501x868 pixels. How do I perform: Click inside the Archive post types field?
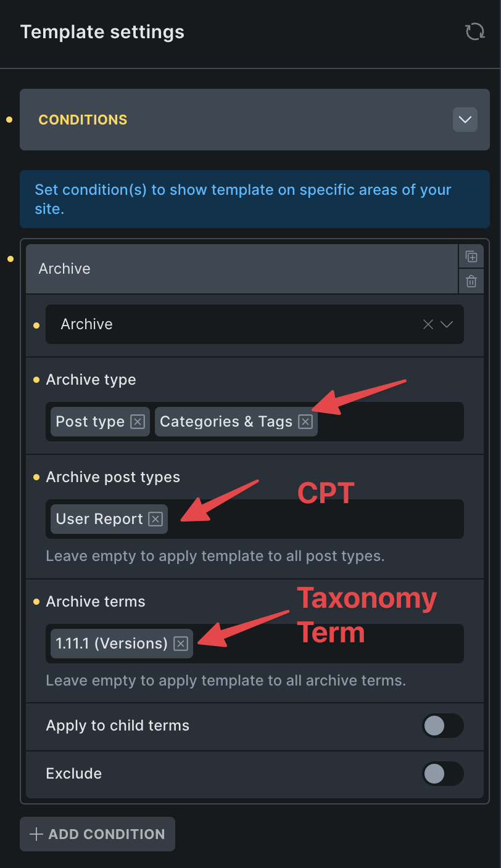coord(315,519)
